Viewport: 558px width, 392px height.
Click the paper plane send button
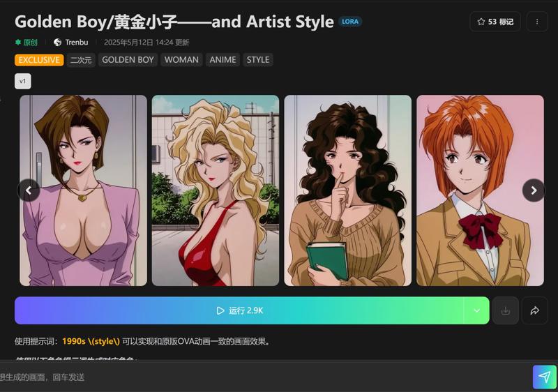(545, 377)
